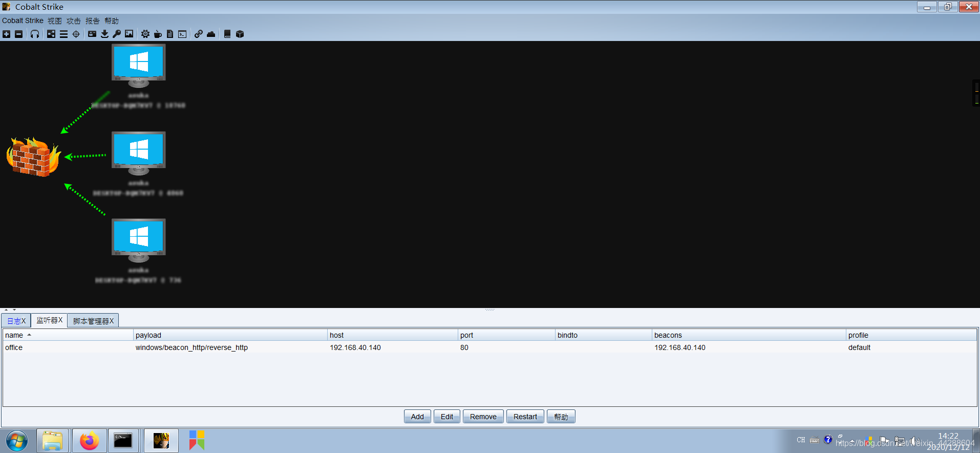
Task: View keystrokes with the key icon
Action: [117, 34]
